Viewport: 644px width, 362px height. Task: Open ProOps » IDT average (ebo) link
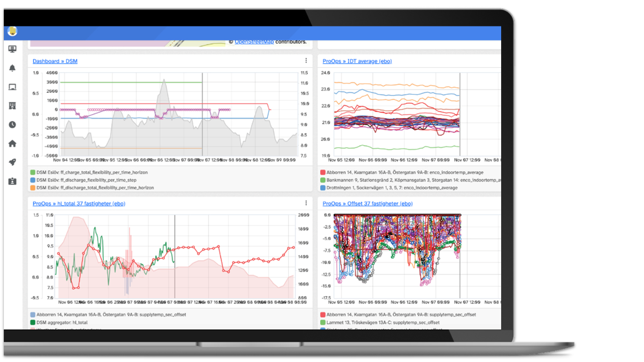click(x=357, y=61)
